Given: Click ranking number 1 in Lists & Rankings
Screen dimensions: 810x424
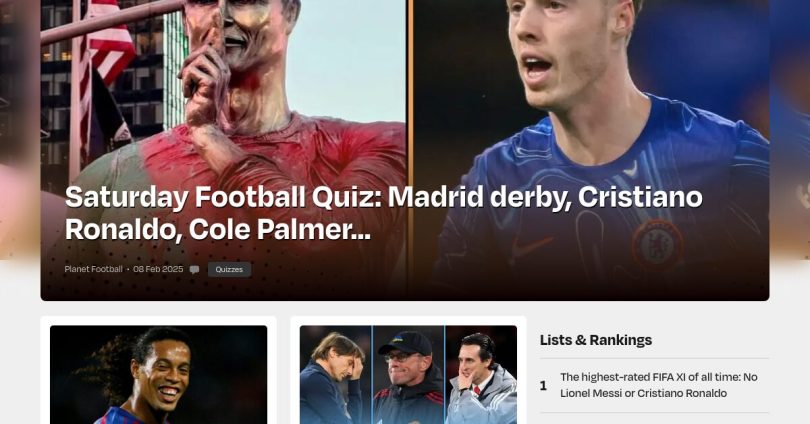Looking at the screenshot, I should (x=543, y=386).
